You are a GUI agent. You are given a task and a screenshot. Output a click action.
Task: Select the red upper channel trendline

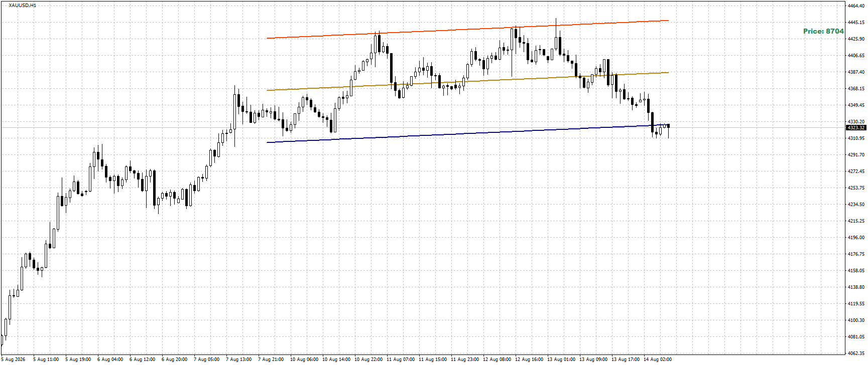[x=467, y=29]
